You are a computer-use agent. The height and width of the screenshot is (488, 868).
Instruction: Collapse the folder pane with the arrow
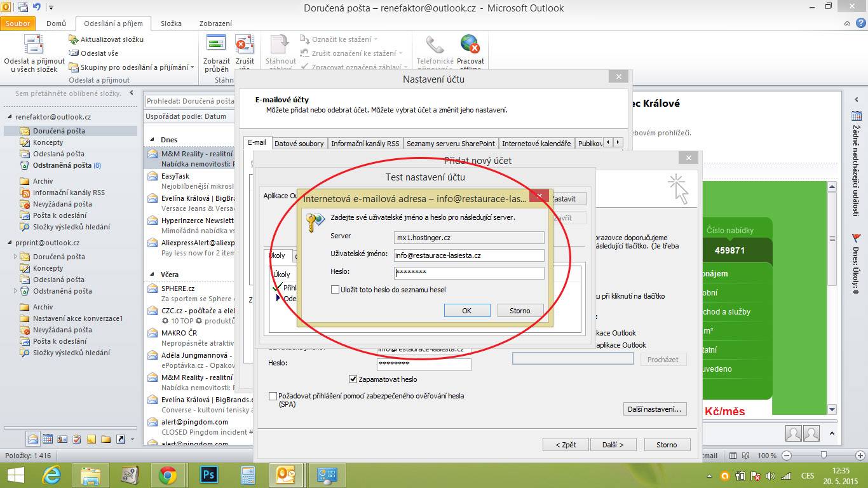pos(132,93)
